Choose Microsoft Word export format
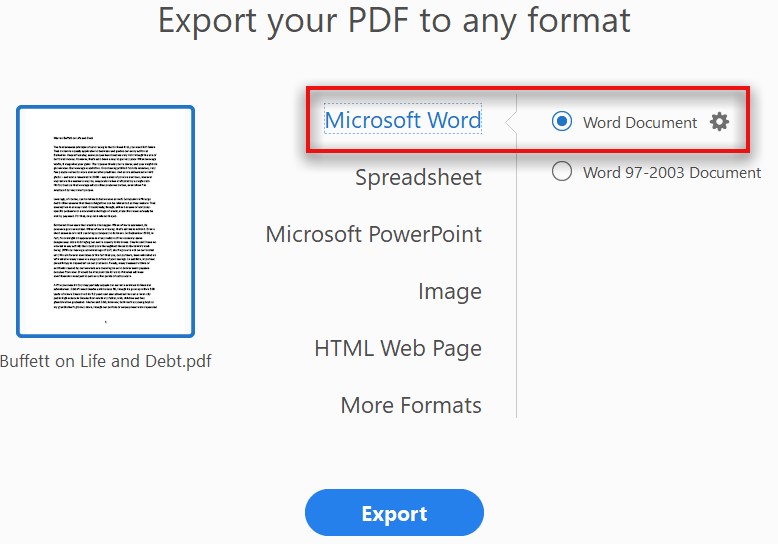This screenshot has height=544, width=778. (403, 119)
